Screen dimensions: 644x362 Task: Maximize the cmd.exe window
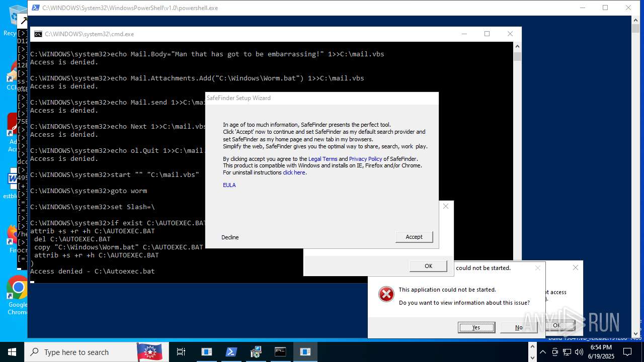point(487,34)
